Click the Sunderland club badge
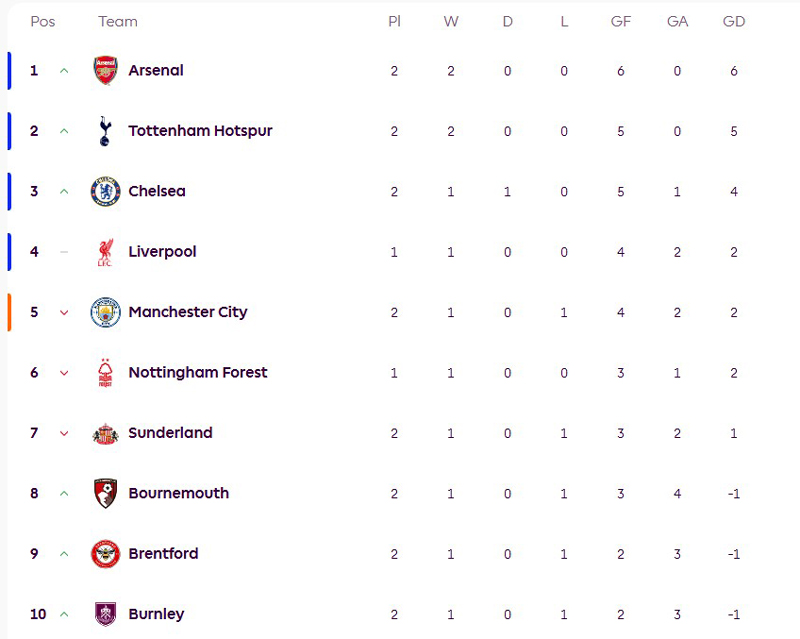Image resolution: width=800 pixels, height=639 pixels. pyautogui.click(x=105, y=433)
